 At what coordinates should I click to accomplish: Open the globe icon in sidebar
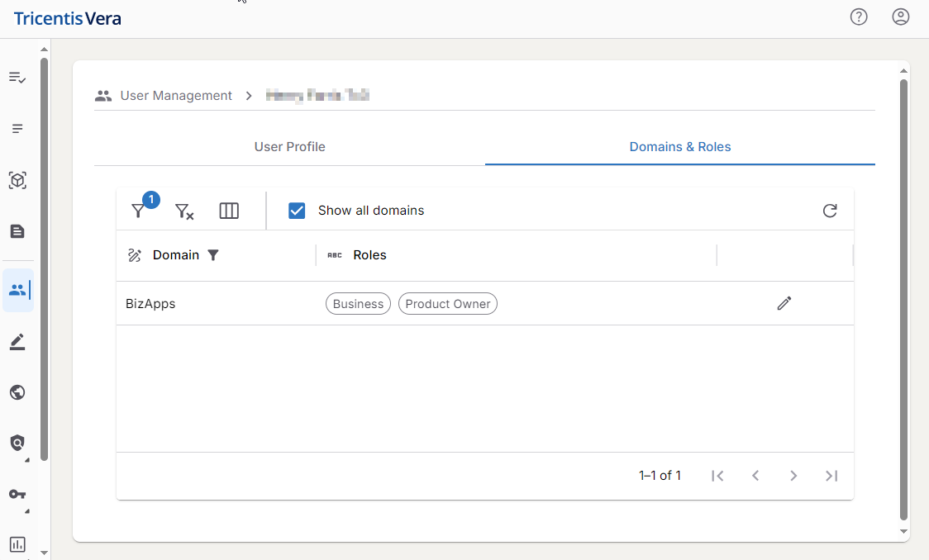[x=17, y=392]
